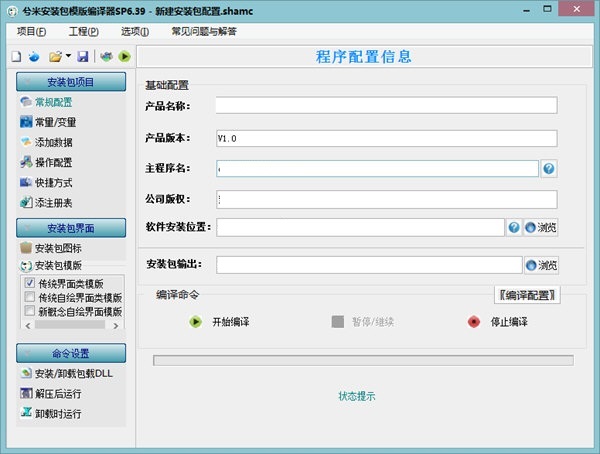600x454 pixels.
Task: Click template list scroll right arrow
Action: click(x=116, y=325)
